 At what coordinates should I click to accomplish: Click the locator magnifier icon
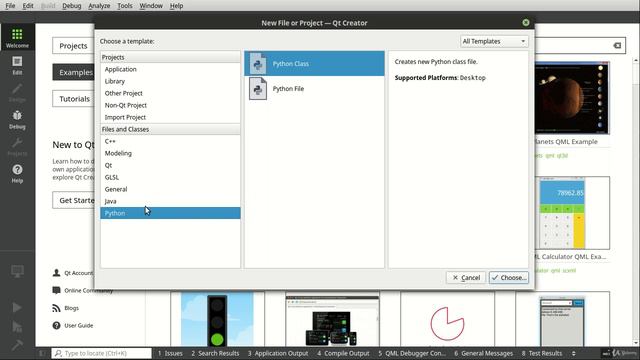[58, 353]
